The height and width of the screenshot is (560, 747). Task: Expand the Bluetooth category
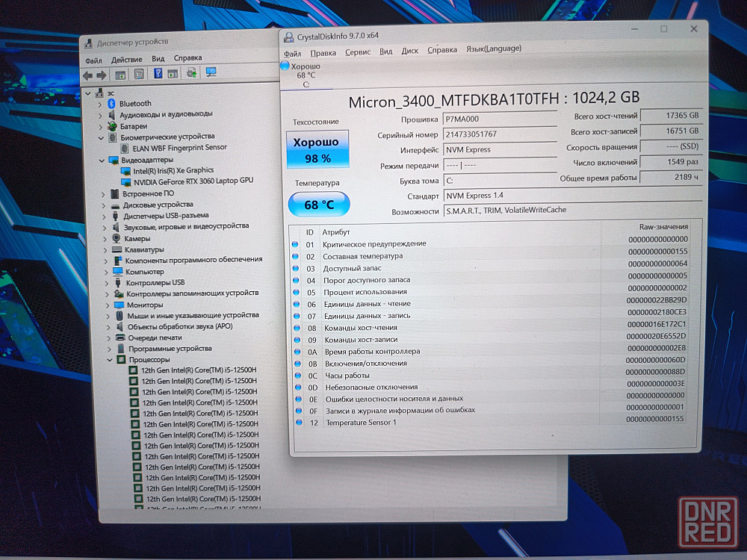pyautogui.click(x=99, y=104)
